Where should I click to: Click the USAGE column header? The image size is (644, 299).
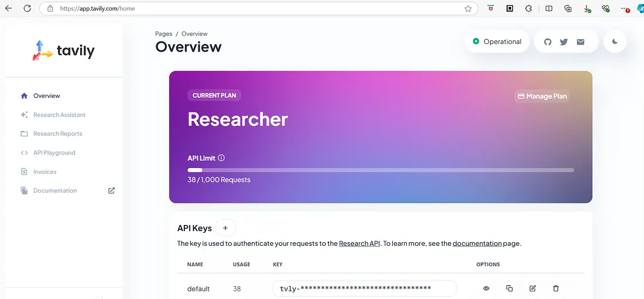point(241,264)
